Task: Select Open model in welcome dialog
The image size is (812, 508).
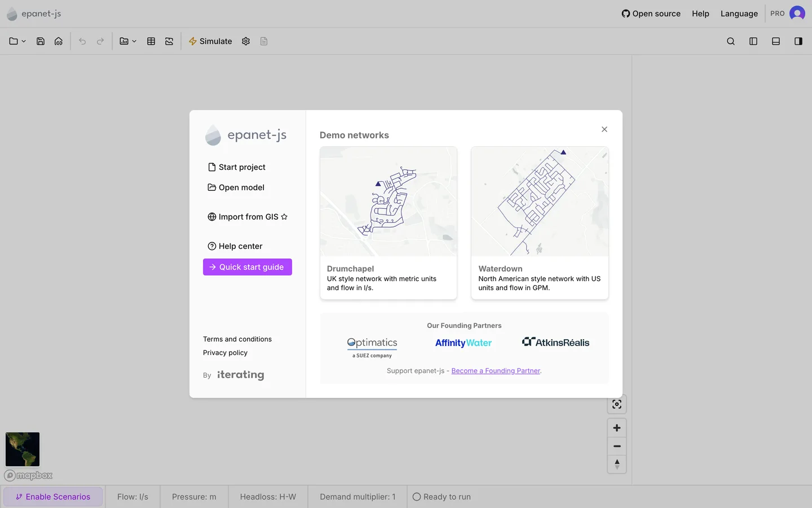Action: (x=236, y=187)
